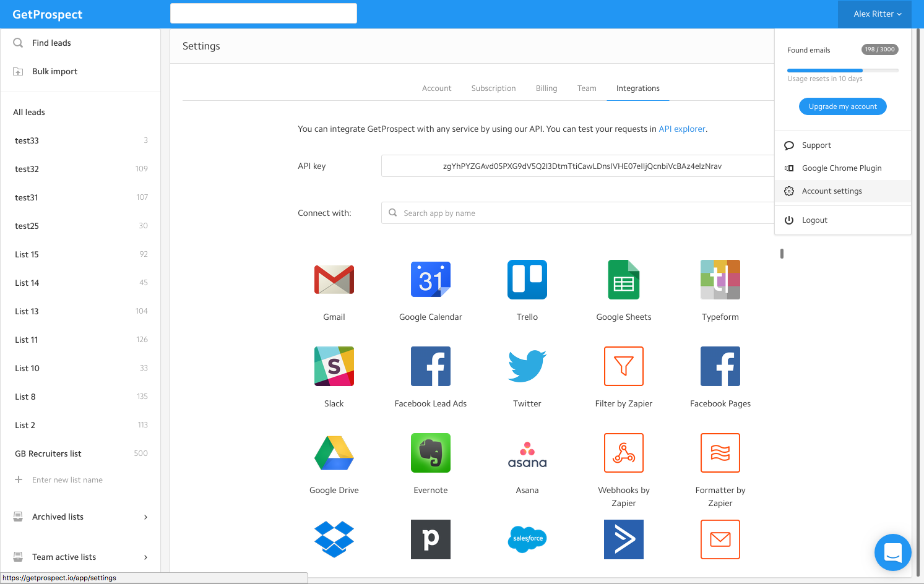Select the Formatter by Zapier icon
Viewport: 924px width, 584px height.
point(720,453)
